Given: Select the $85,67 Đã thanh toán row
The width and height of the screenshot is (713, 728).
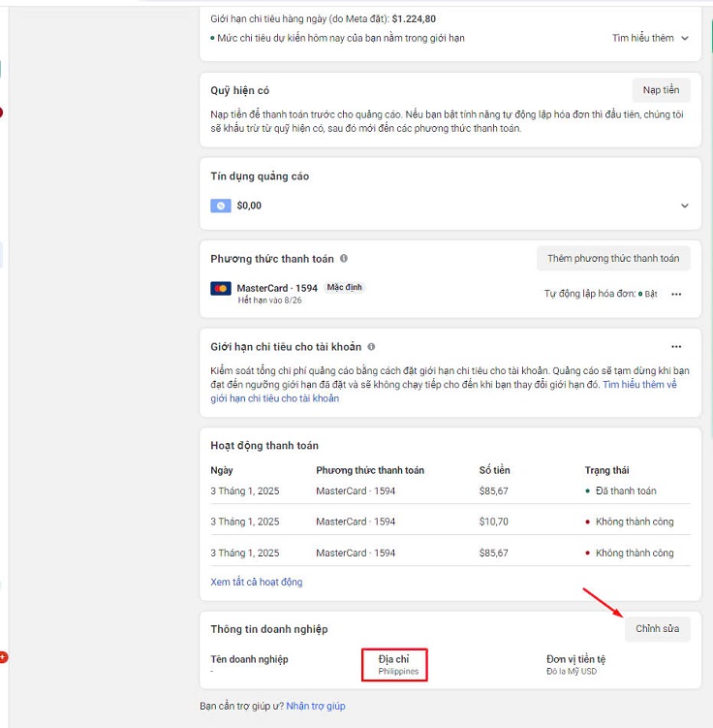Looking at the screenshot, I should pyautogui.click(x=449, y=491).
